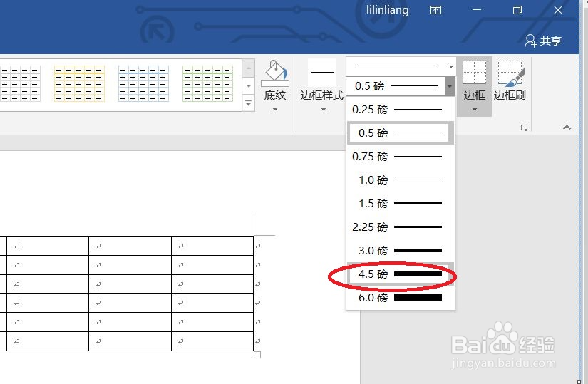This screenshot has width=588, height=384.
Task: Click the Shading (底纹) paint bucket icon
Action: 275,73
